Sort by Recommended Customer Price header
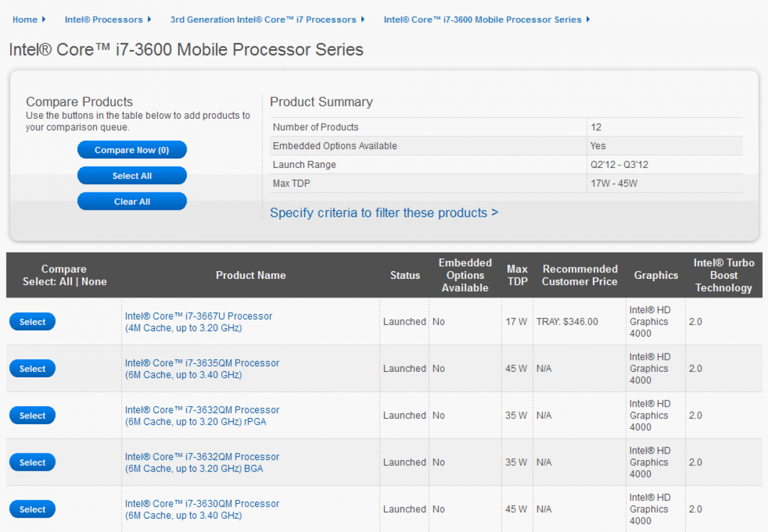The width and height of the screenshot is (768, 532). pos(580,275)
